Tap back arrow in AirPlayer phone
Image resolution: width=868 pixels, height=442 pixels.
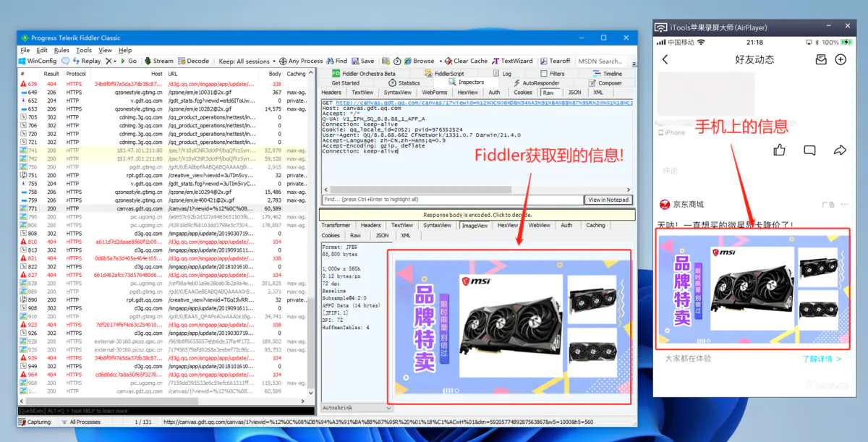[x=665, y=59]
